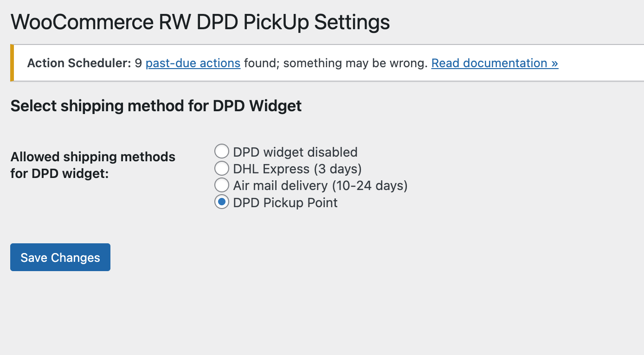Image resolution: width=644 pixels, height=355 pixels.
Task: Open the past-due actions link
Action: 193,63
